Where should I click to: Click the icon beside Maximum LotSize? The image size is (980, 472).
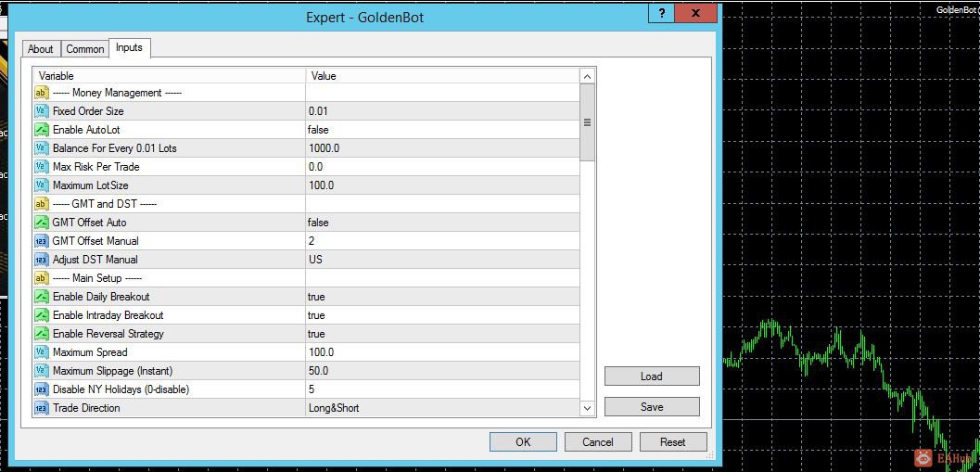coord(41,185)
